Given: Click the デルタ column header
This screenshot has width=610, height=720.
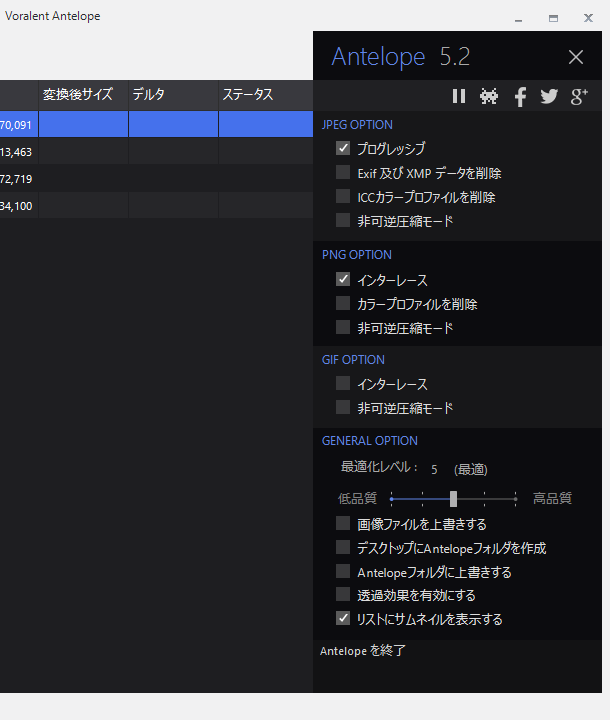Looking at the screenshot, I should pos(173,95).
